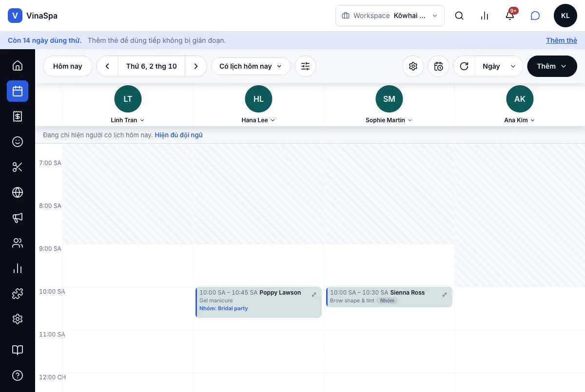Expand Hana Lee staff menu

[x=258, y=120]
